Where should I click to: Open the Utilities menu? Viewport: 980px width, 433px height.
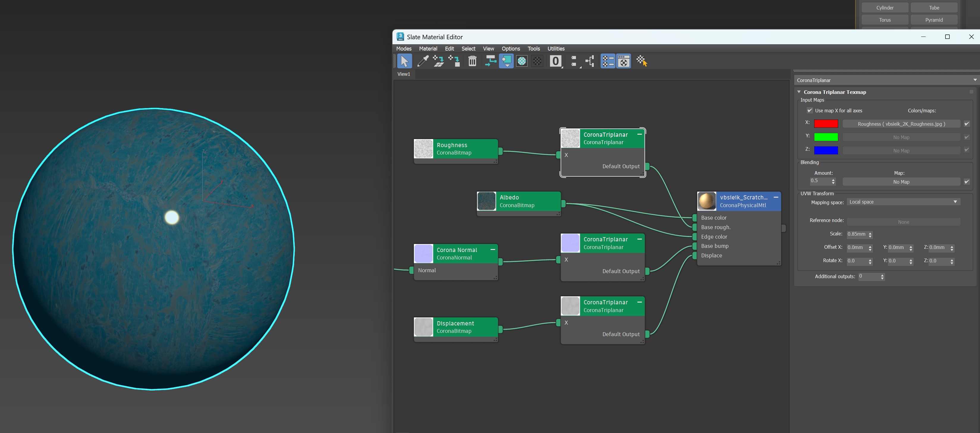556,49
